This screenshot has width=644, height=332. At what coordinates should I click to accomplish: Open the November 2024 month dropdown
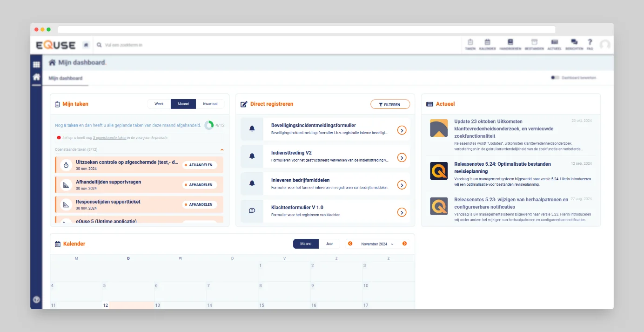pyautogui.click(x=377, y=244)
